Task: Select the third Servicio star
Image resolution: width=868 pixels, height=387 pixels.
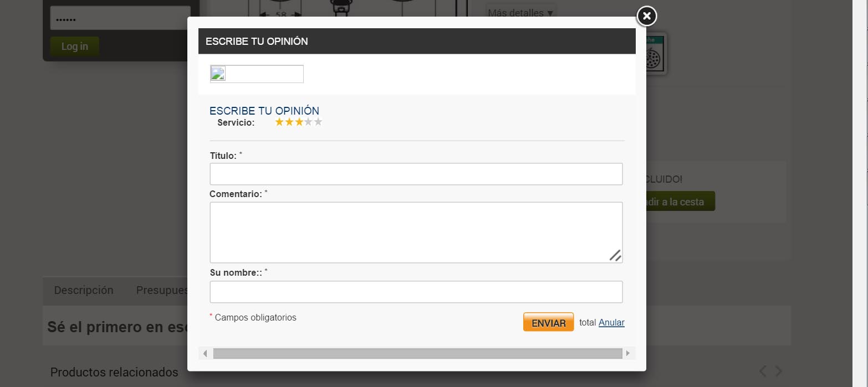Action: [299, 122]
